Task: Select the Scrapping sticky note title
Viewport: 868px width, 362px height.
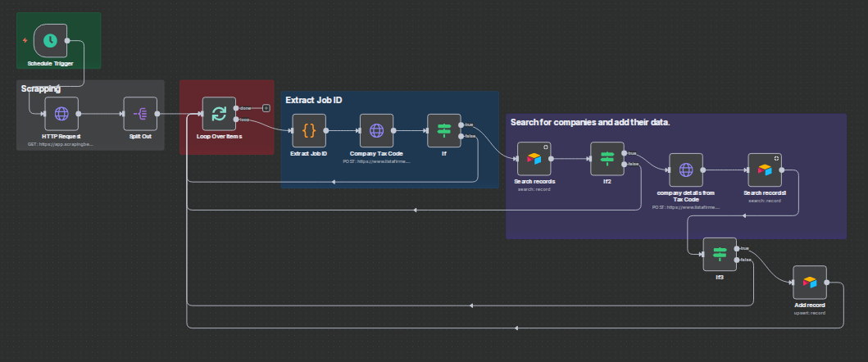Action: coord(41,88)
